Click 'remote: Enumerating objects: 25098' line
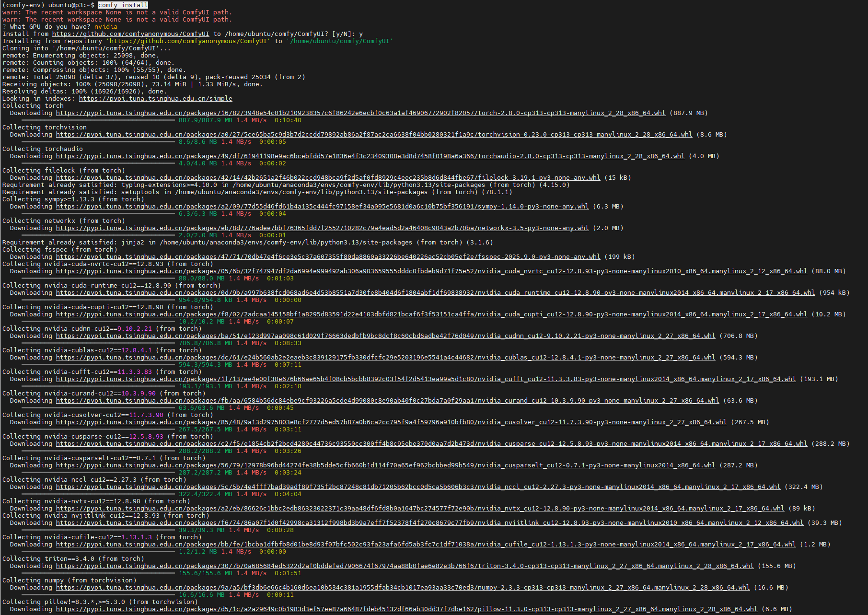The width and height of the screenshot is (868, 615). pos(81,56)
